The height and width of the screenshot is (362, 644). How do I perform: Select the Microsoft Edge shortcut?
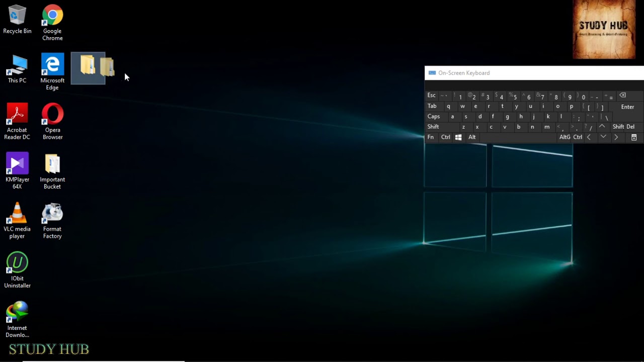52,72
